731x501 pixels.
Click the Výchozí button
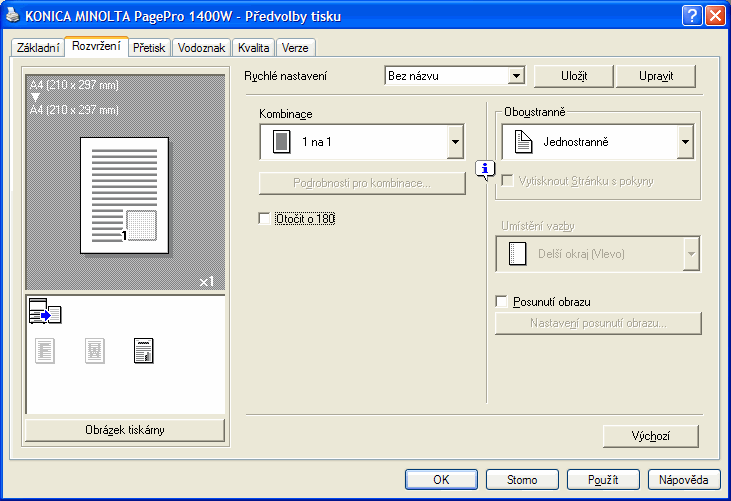[650, 436]
